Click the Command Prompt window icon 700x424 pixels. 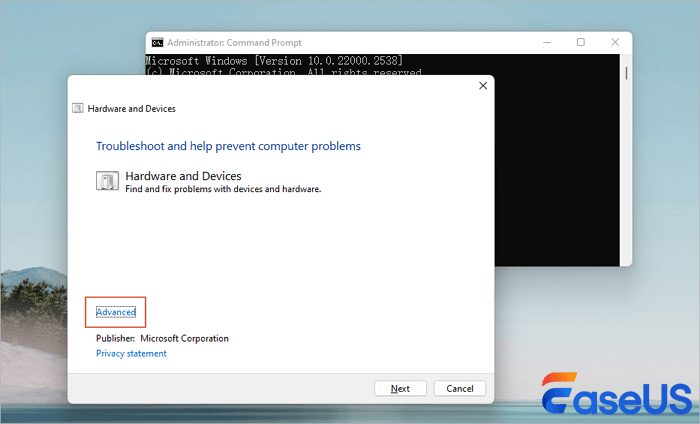[157, 42]
